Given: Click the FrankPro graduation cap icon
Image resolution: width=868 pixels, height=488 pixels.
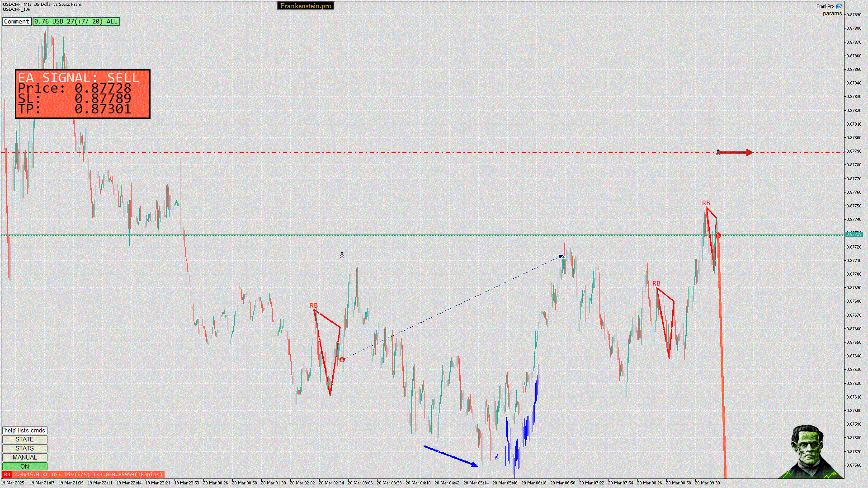Looking at the screenshot, I should point(839,6).
